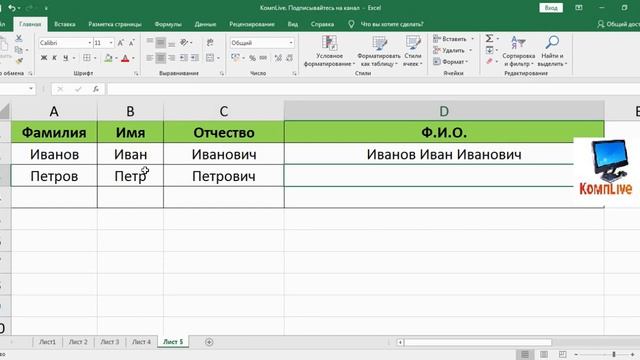Click the Borders icon in the font group
The height and width of the screenshot is (360, 640).
pos(87,58)
